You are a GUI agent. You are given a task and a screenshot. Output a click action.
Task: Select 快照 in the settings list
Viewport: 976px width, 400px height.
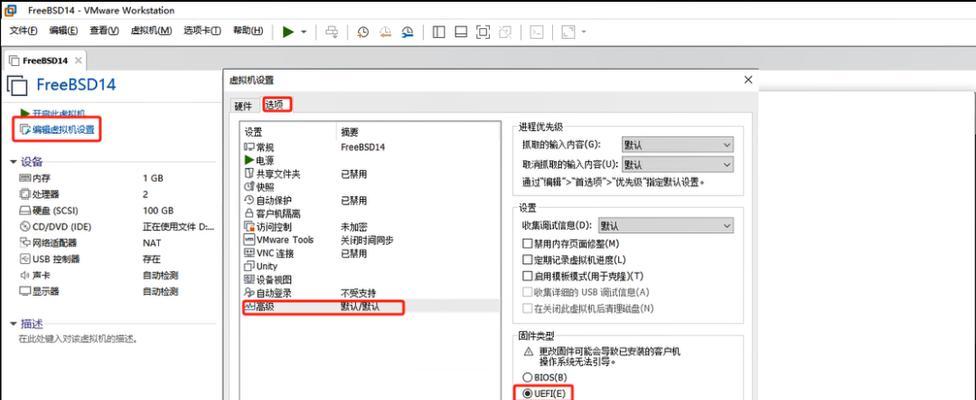tap(370, 187)
